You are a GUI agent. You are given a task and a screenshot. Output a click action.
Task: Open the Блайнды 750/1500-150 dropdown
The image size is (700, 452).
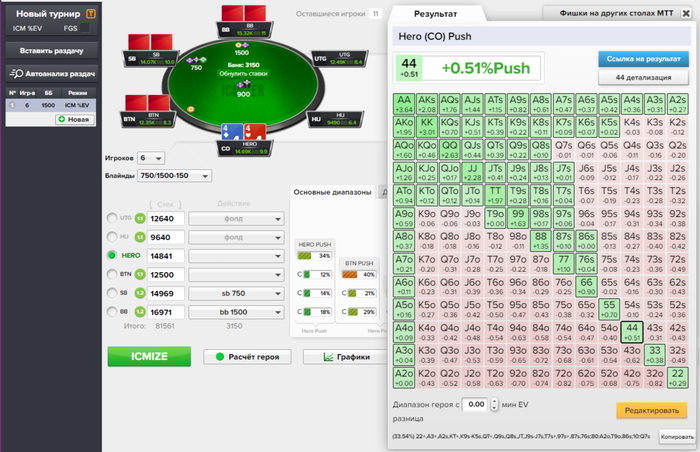(x=175, y=176)
